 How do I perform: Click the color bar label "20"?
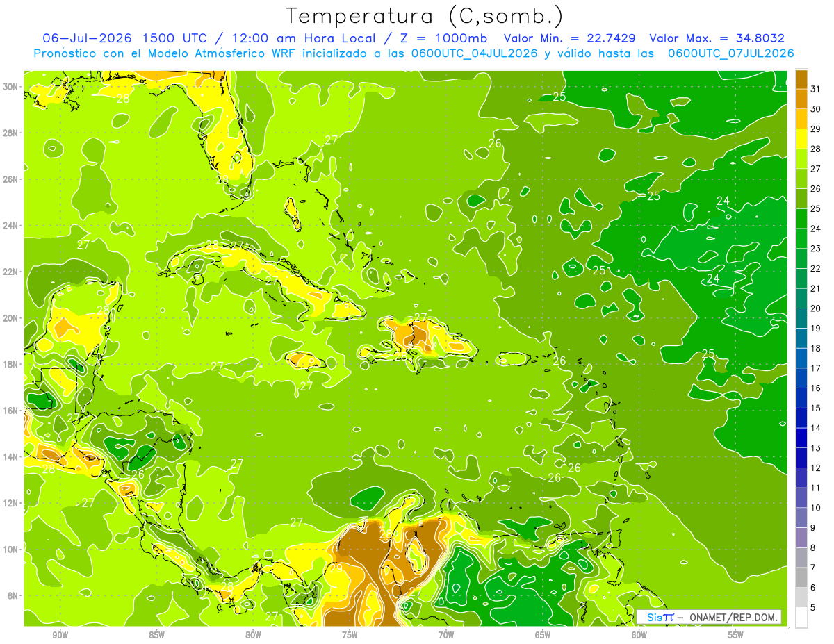816,308
